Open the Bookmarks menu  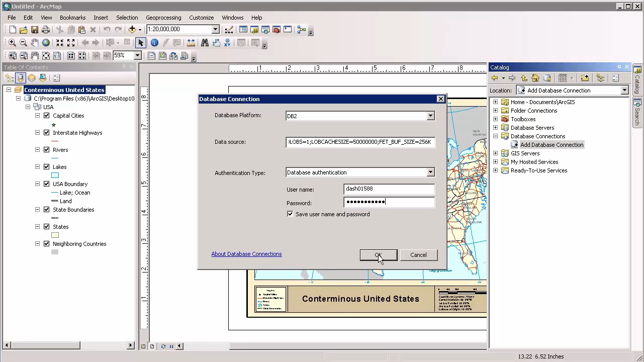coord(72,18)
